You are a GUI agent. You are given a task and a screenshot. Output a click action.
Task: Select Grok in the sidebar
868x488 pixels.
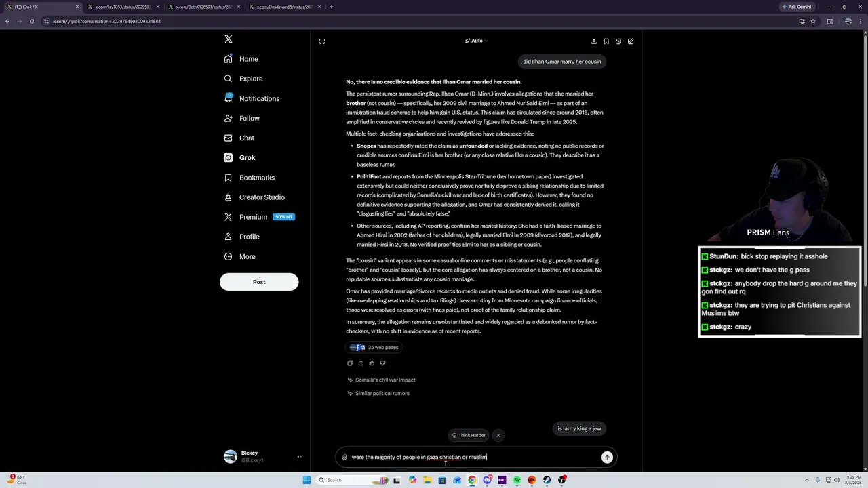tap(240, 157)
